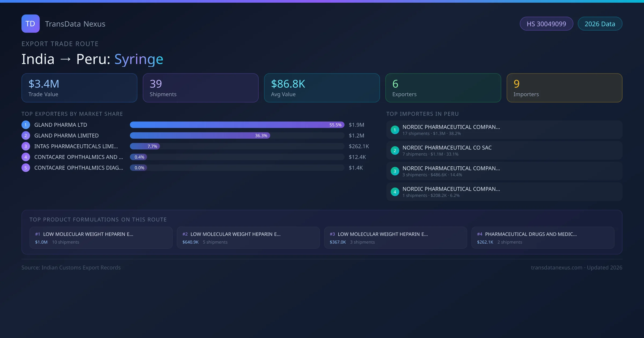Open the $3.4M Trade Value card
Viewport: 644px width, 338px height.
[79, 88]
